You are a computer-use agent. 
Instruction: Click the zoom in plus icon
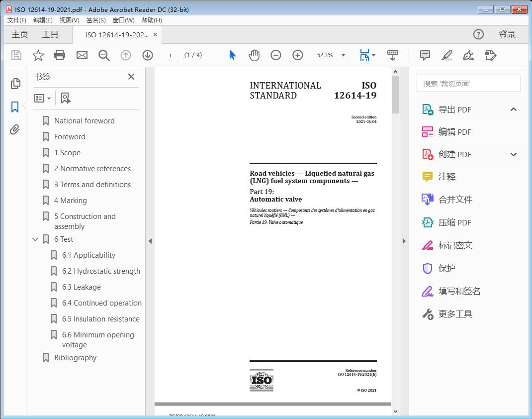pyautogui.click(x=297, y=55)
